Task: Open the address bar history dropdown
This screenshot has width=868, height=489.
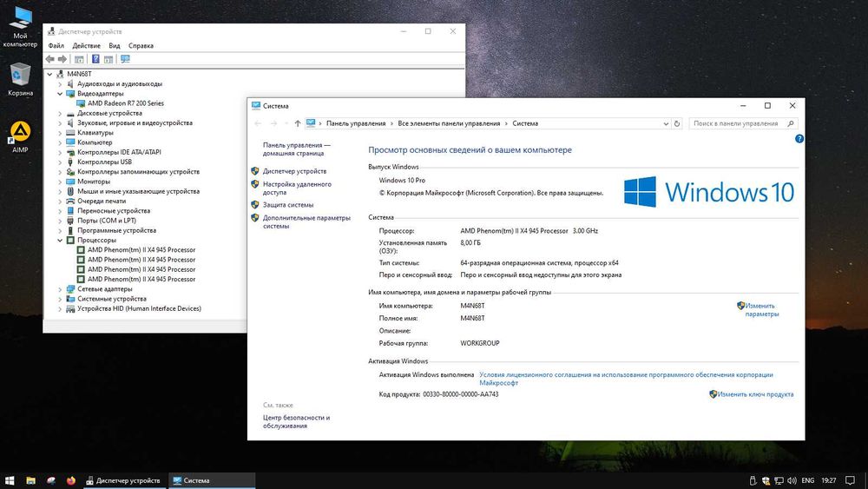Action: [666, 123]
